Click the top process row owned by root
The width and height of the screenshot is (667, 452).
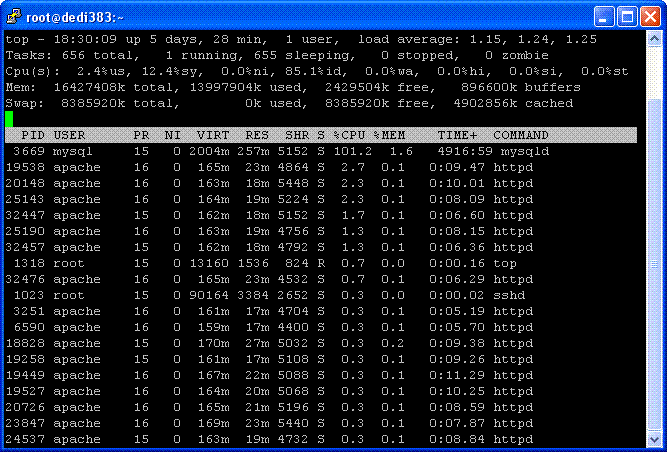[270, 263]
